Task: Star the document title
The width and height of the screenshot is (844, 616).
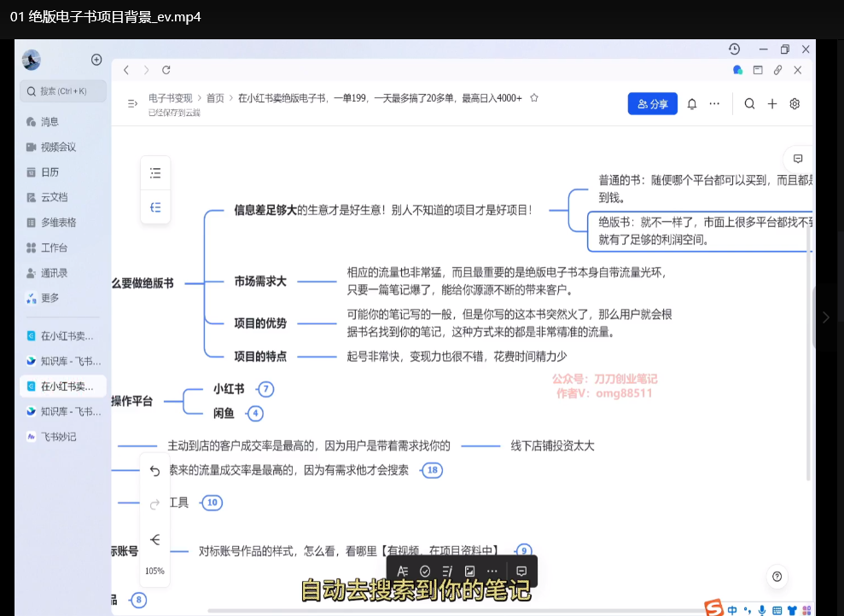Action: [x=534, y=98]
